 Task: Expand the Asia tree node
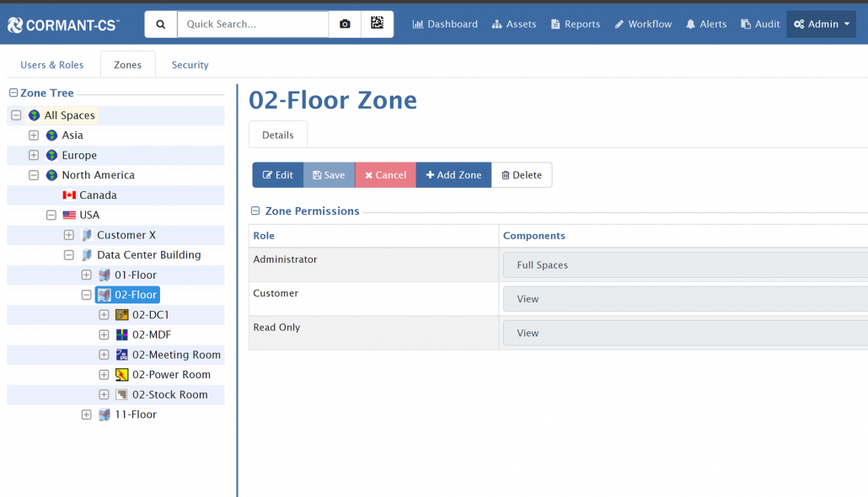click(34, 136)
